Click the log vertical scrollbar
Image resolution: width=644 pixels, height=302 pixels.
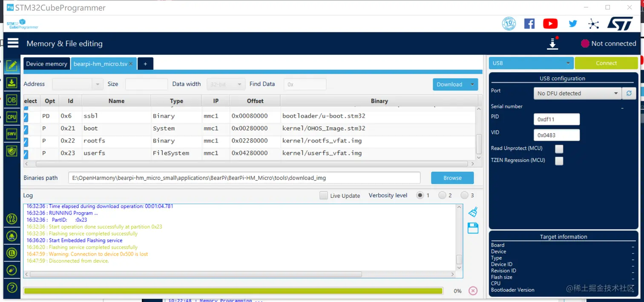(459, 259)
